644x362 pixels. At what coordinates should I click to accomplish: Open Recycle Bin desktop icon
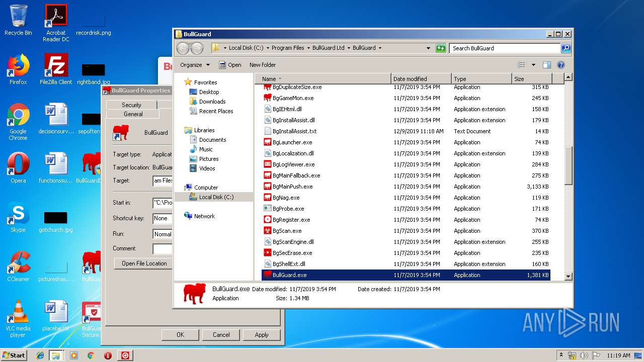(18, 20)
